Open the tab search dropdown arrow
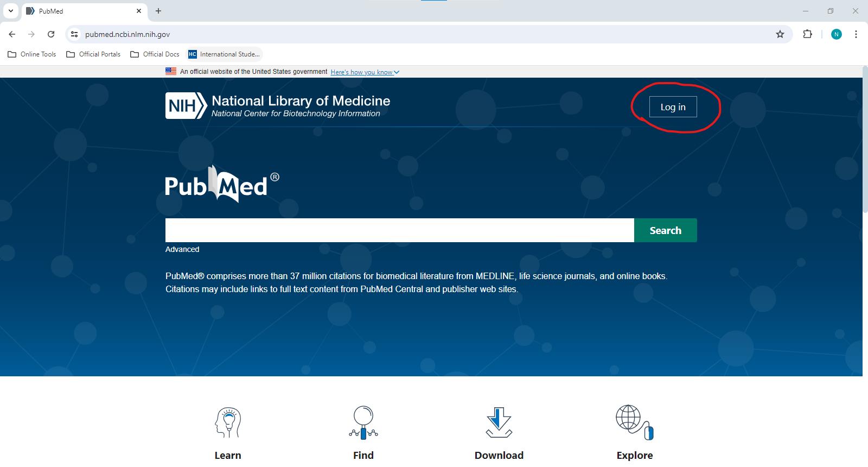The height and width of the screenshot is (467, 868). click(10, 11)
